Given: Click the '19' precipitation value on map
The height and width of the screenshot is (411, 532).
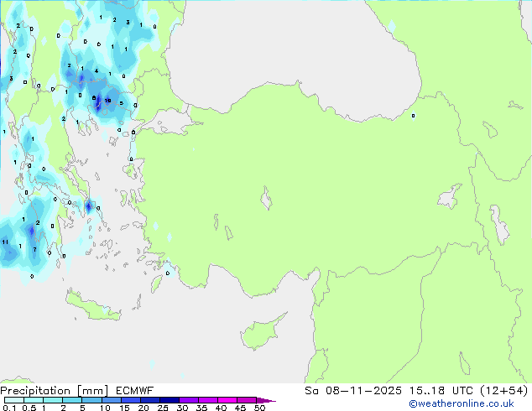Looking at the screenshot, I should click(x=108, y=101).
